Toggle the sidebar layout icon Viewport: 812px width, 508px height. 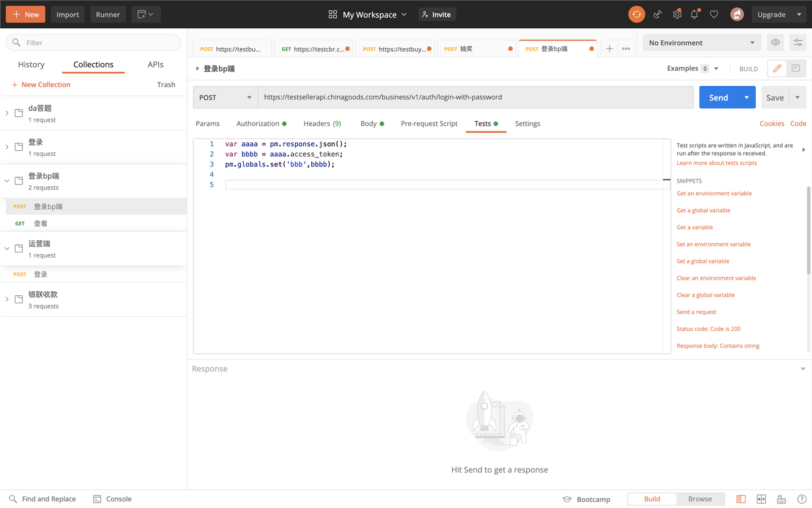741,499
